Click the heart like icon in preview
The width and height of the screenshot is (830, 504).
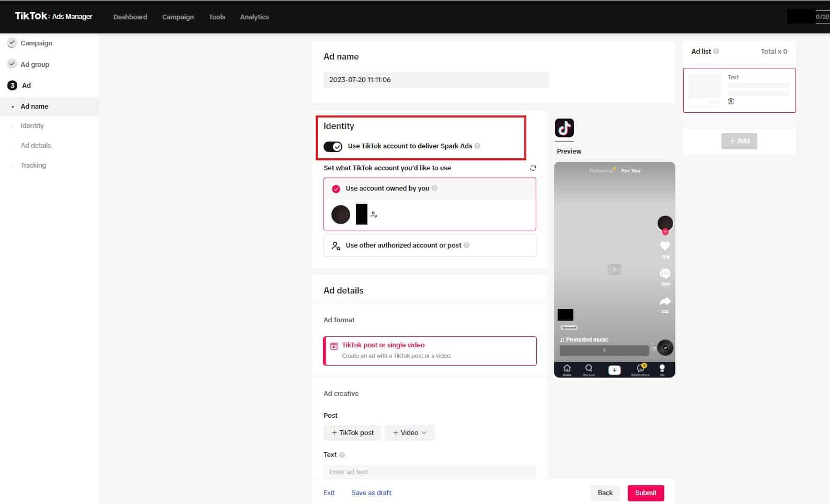[x=665, y=245]
